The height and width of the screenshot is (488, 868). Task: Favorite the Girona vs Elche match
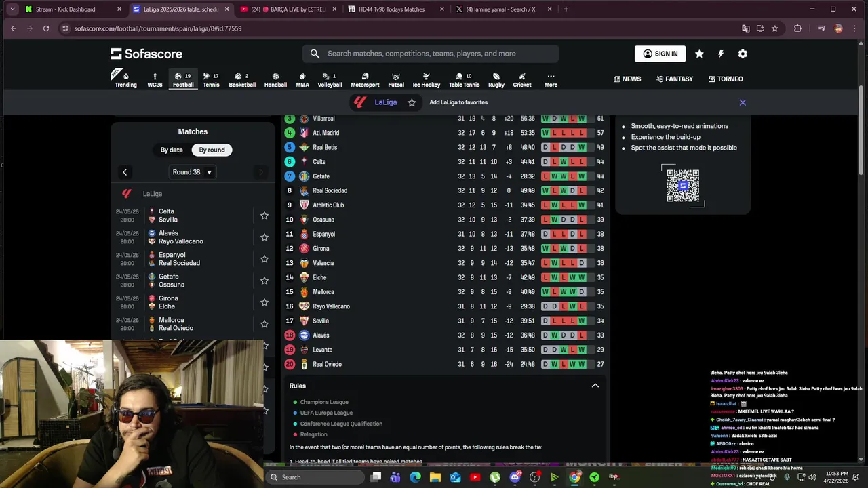click(x=264, y=302)
